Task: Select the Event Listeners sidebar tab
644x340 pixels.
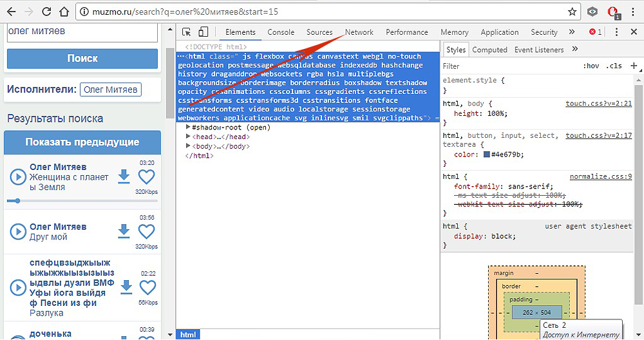Action: pyautogui.click(x=539, y=50)
